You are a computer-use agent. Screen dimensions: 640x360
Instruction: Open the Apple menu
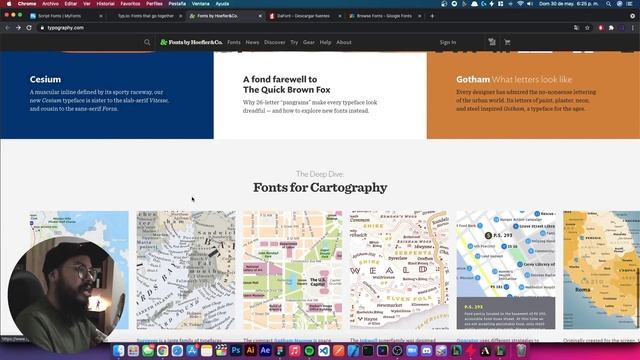(9, 4)
